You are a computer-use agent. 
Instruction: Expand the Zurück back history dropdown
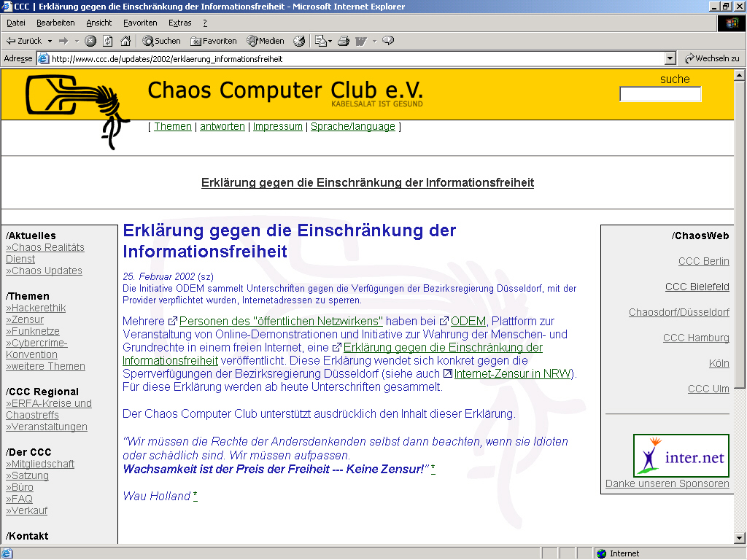[x=50, y=41]
